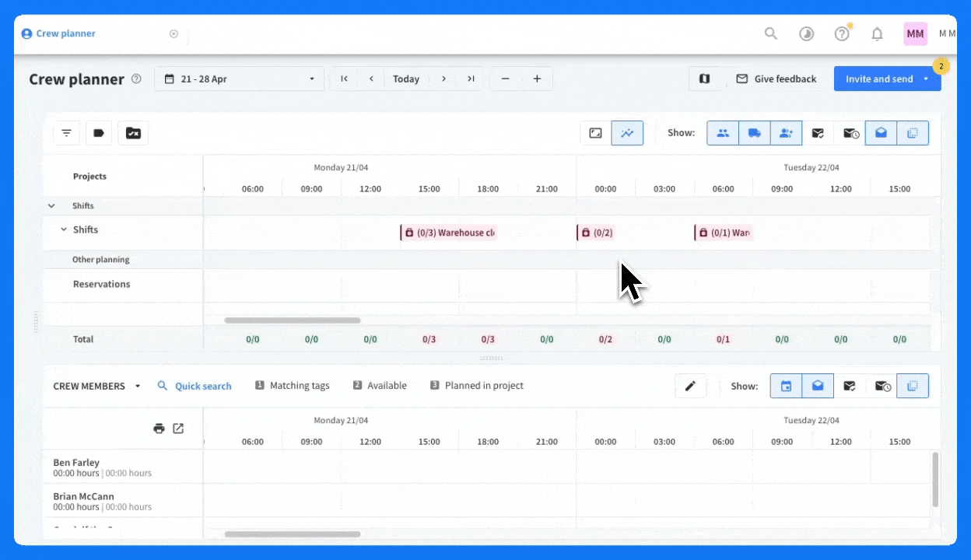971x560 pixels.
Task: Toggle projects pending envelope clock icon
Action: [x=850, y=133]
